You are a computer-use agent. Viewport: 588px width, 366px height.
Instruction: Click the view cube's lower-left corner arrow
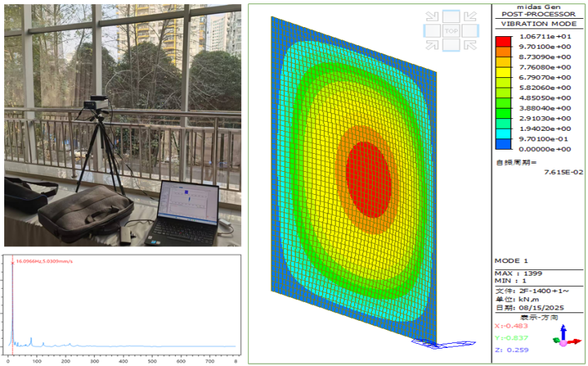click(x=432, y=45)
